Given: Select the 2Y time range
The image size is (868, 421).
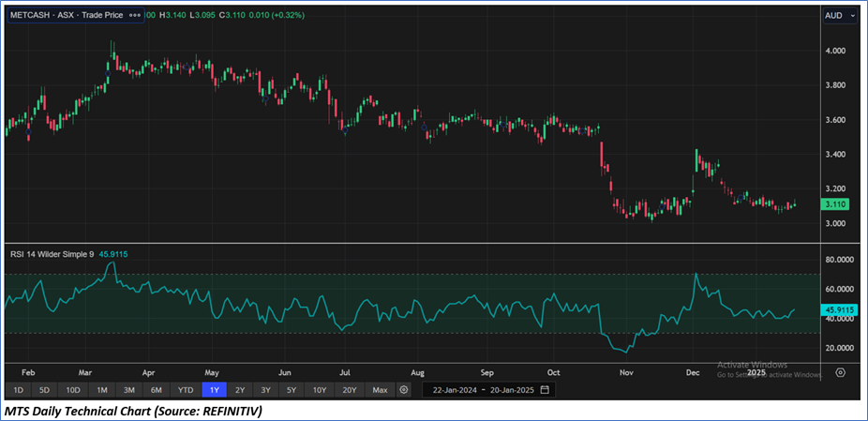Looking at the screenshot, I should click(240, 390).
